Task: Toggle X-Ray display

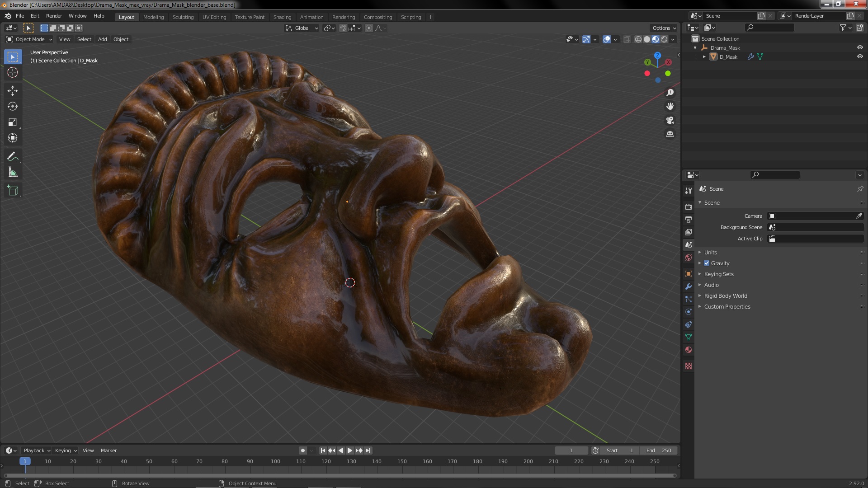Action: [x=627, y=39]
